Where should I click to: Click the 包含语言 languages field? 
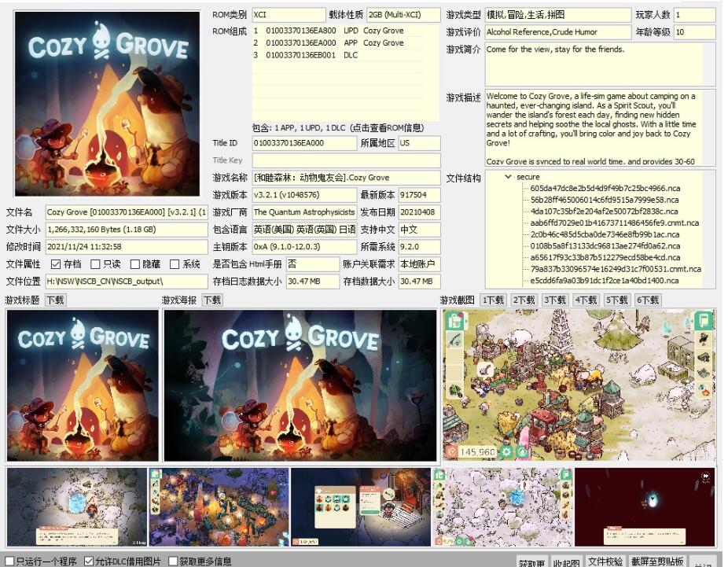[304, 230]
